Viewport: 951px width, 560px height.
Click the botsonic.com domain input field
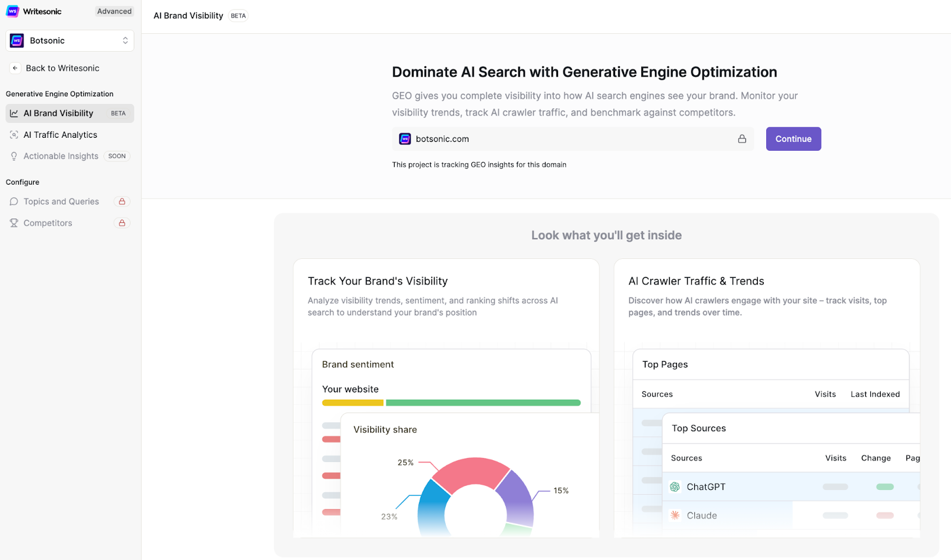click(573, 139)
